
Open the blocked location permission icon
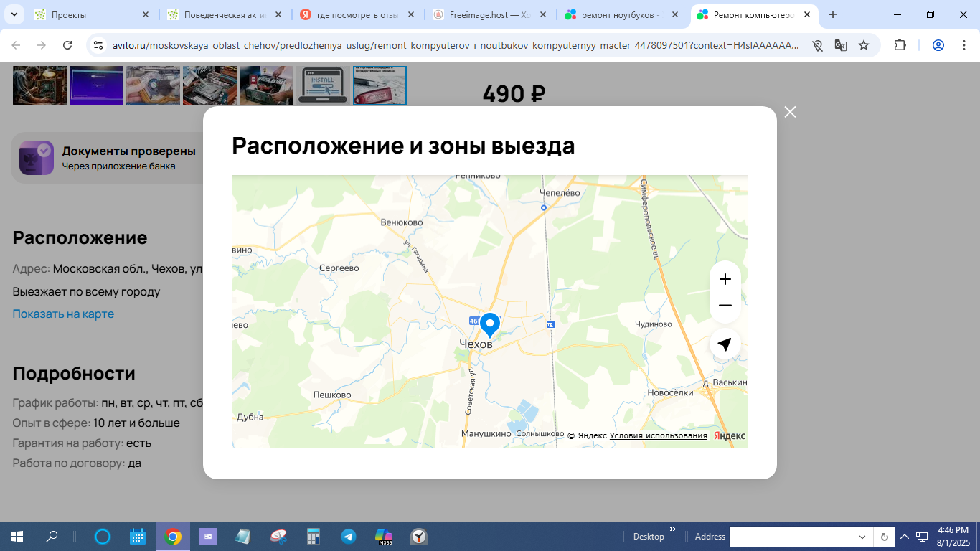point(817,45)
